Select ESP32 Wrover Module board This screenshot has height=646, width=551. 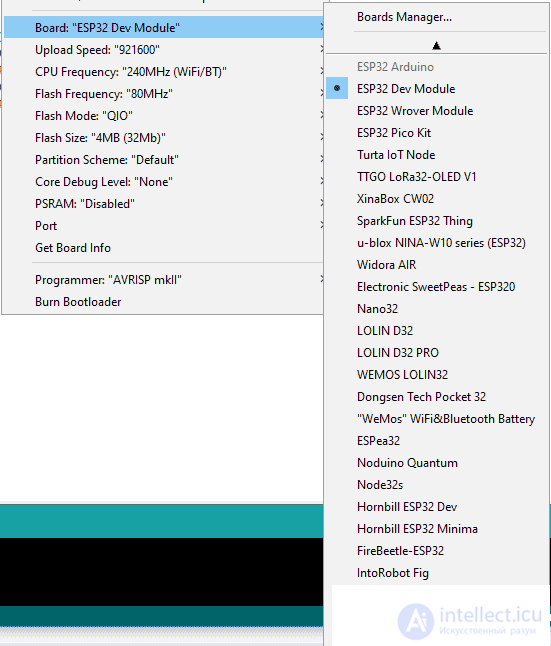click(x=437, y=111)
